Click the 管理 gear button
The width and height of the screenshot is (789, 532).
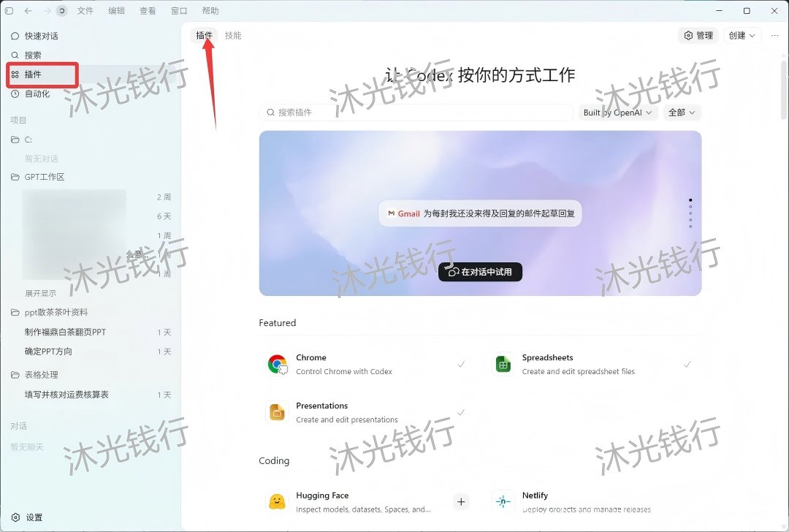[x=698, y=35]
